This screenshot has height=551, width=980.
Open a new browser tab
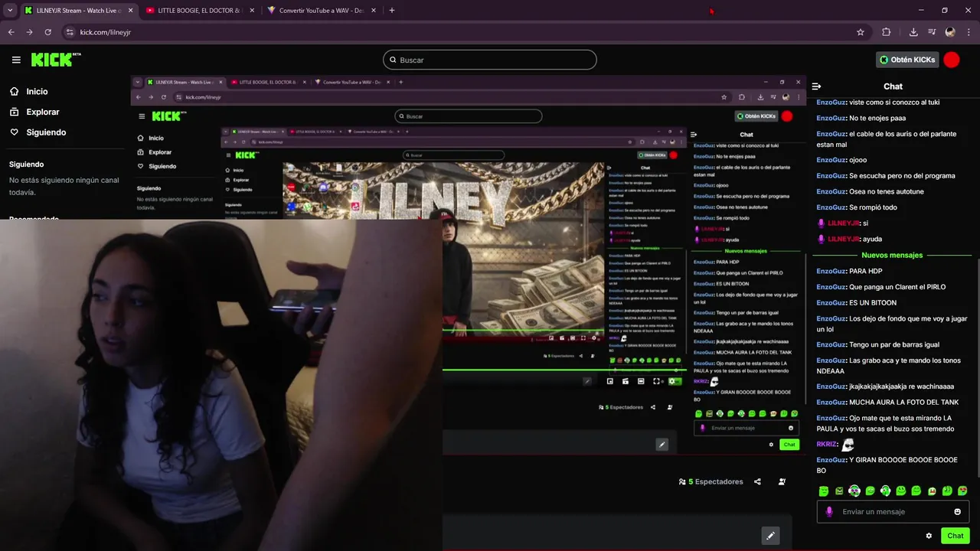click(392, 11)
